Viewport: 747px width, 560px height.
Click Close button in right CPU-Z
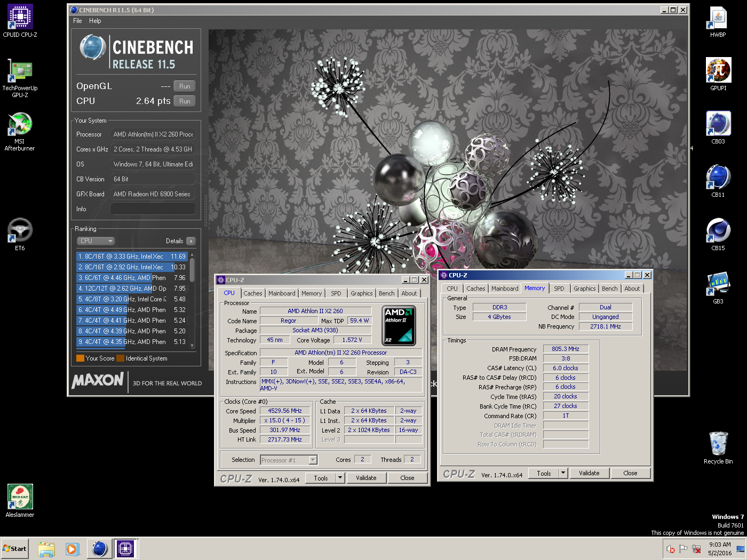pos(630,473)
